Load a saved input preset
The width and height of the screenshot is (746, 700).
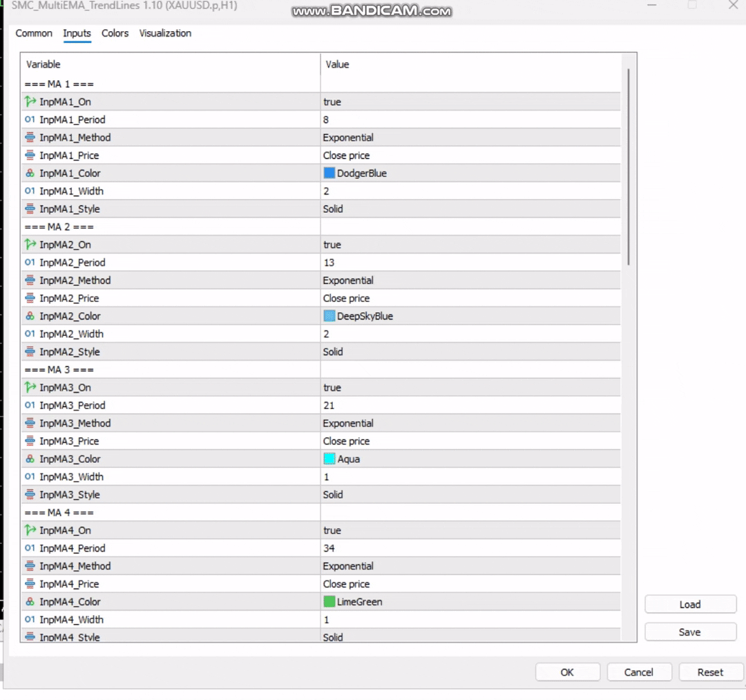click(x=690, y=605)
